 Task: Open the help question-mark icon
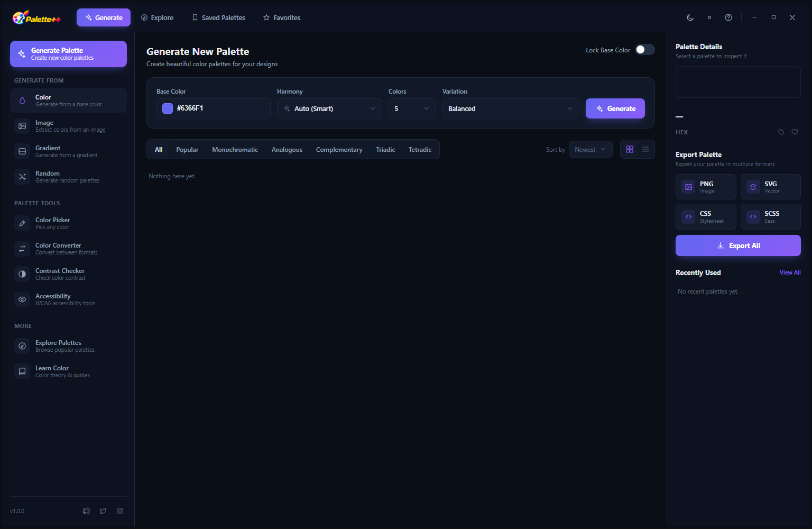point(728,17)
